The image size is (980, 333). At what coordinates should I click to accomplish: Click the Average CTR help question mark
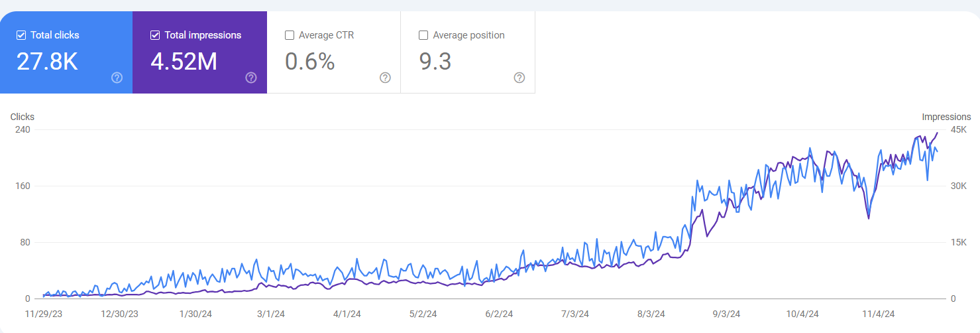385,78
